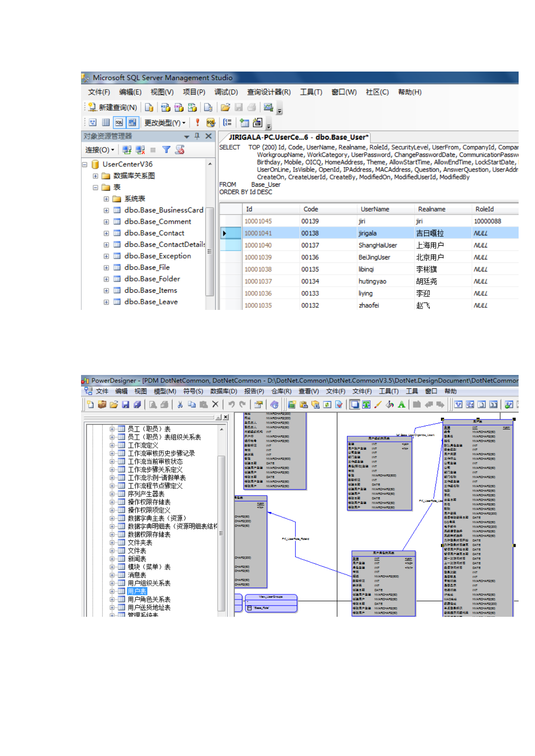535x756 pixels.
Task: Select dbo.Base_Comment table in tree
Action: click(157, 222)
